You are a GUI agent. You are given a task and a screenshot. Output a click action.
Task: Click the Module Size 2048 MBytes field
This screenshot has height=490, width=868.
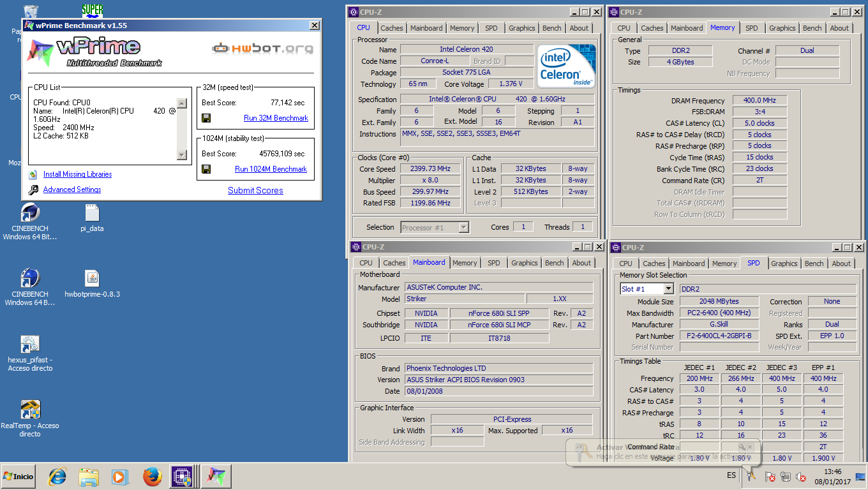719,302
